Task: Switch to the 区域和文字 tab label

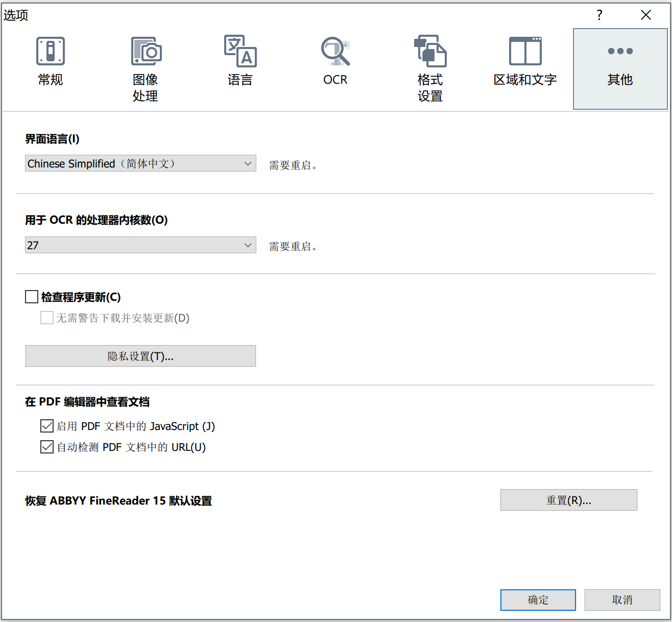Action: (525, 80)
